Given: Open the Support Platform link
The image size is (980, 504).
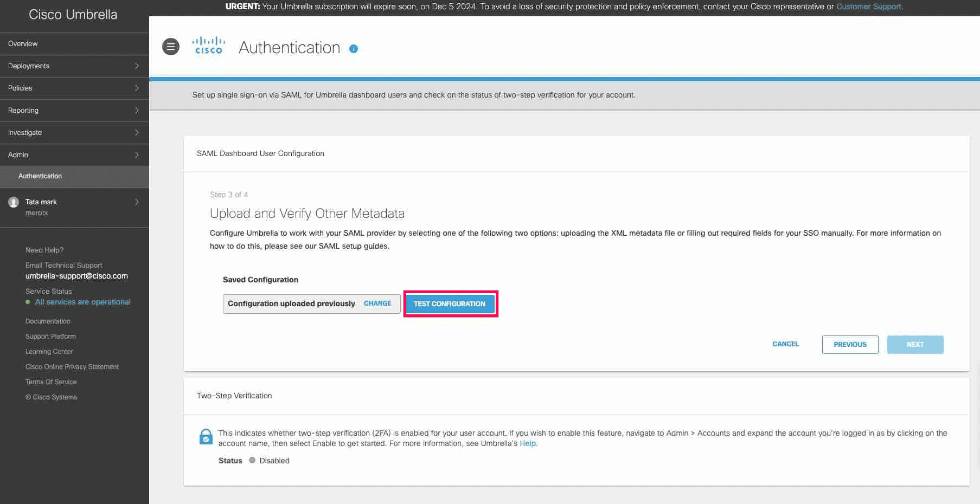Looking at the screenshot, I should 50,337.
